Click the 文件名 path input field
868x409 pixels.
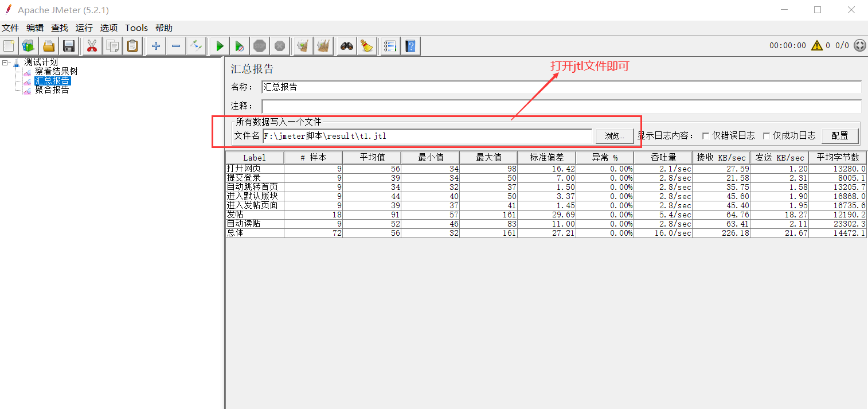pyautogui.click(x=427, y=136)
